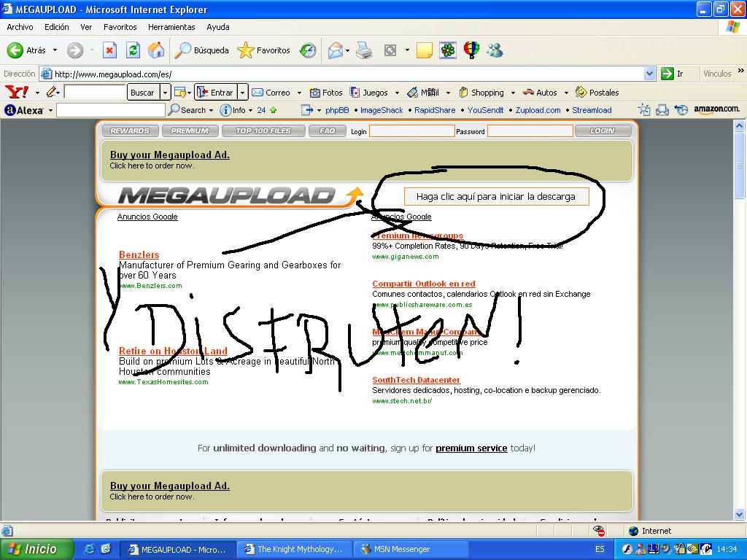747x560 pixels.
Task: Open the TOP 100 FILES page
Action: (263, 131)
